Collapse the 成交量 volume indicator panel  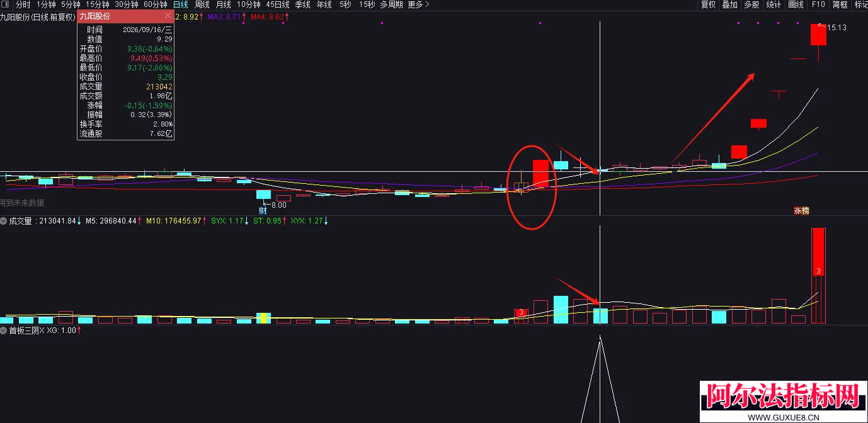[4, 221]
